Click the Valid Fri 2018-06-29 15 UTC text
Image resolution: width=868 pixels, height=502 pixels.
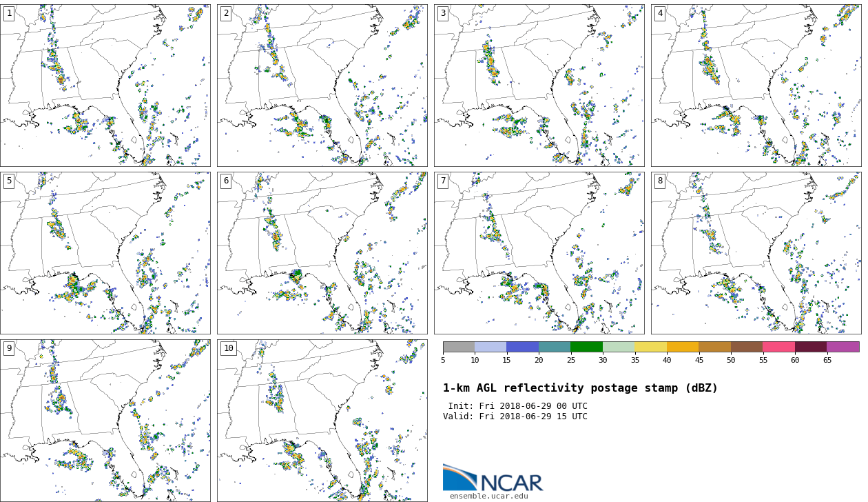coord(515,416)
